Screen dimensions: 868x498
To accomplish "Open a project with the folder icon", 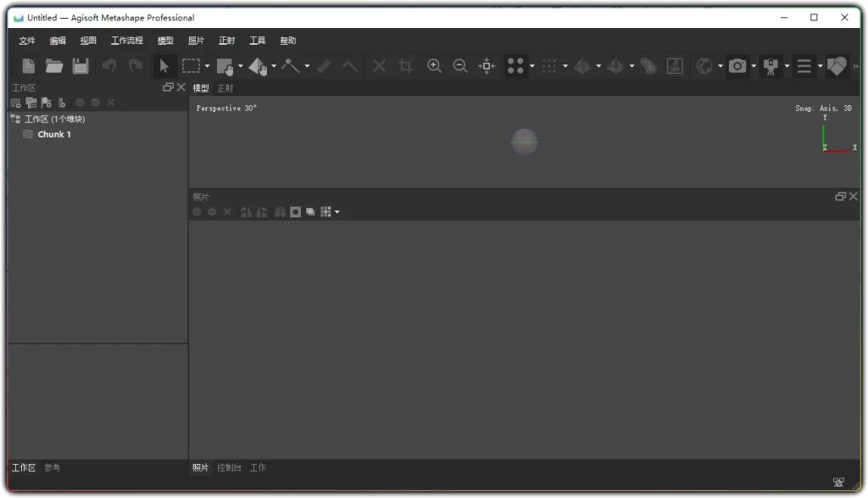I will (54, 65).
